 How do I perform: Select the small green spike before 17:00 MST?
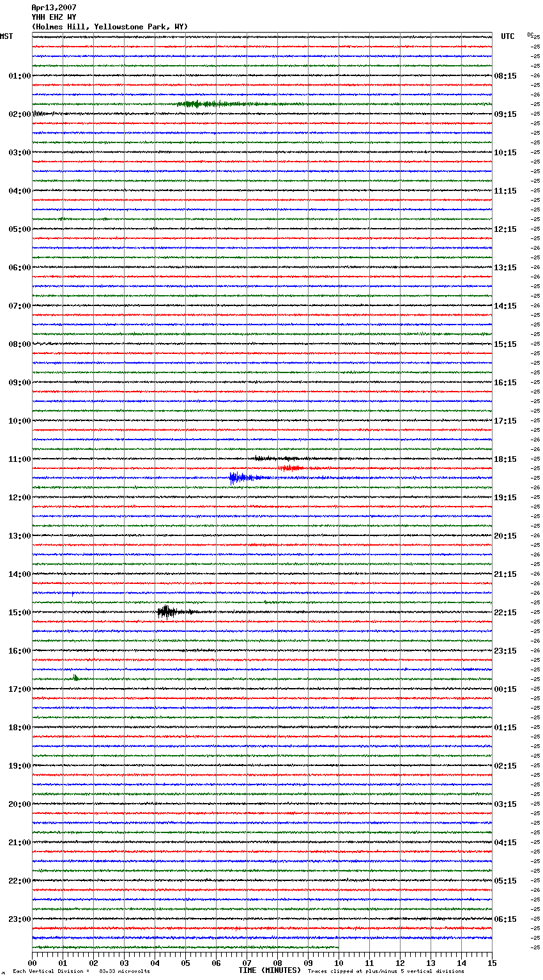75,677
